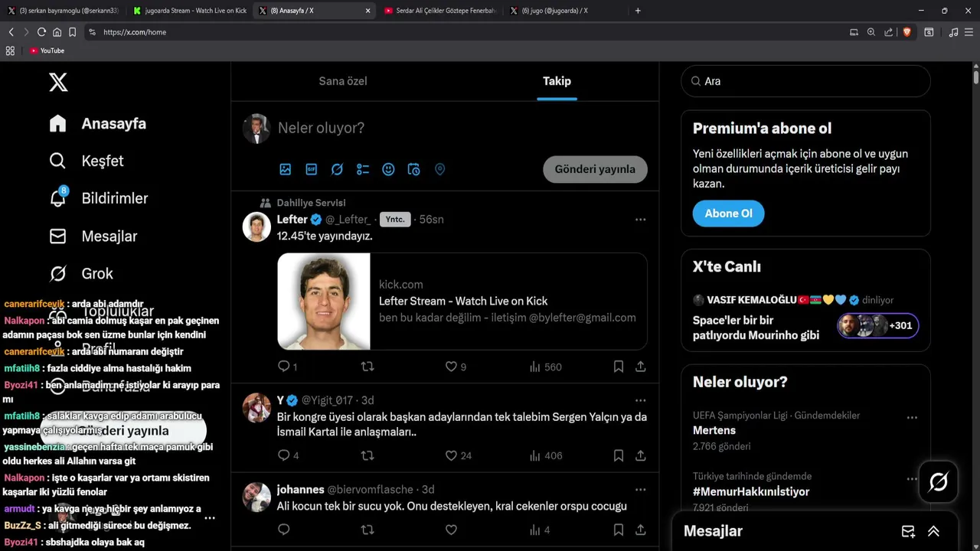Screen dimensions: 980x551
Task: Open a new browser tab
Action: click(x=638, y=11)
